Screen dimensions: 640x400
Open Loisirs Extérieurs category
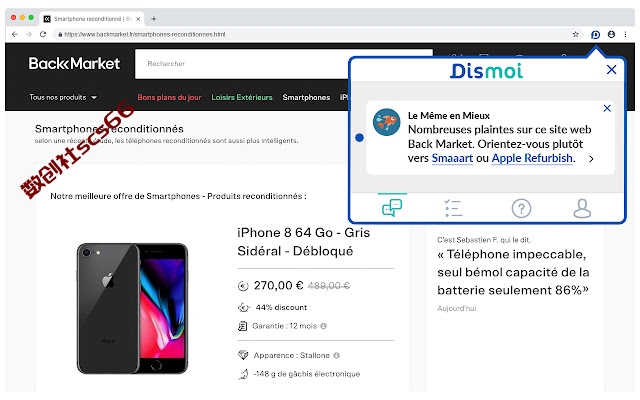pos(242,97)
